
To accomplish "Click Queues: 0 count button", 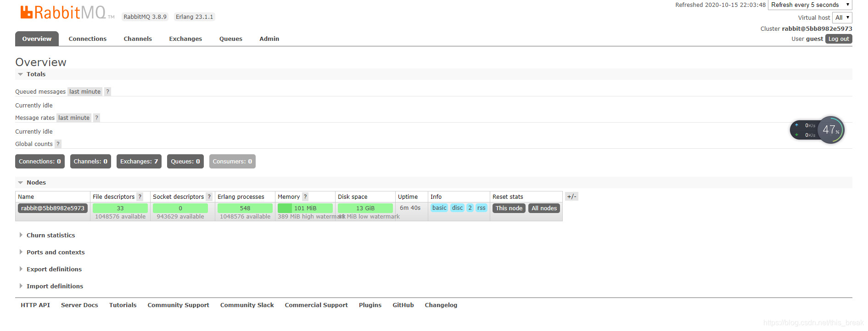I will click(185, 162).
